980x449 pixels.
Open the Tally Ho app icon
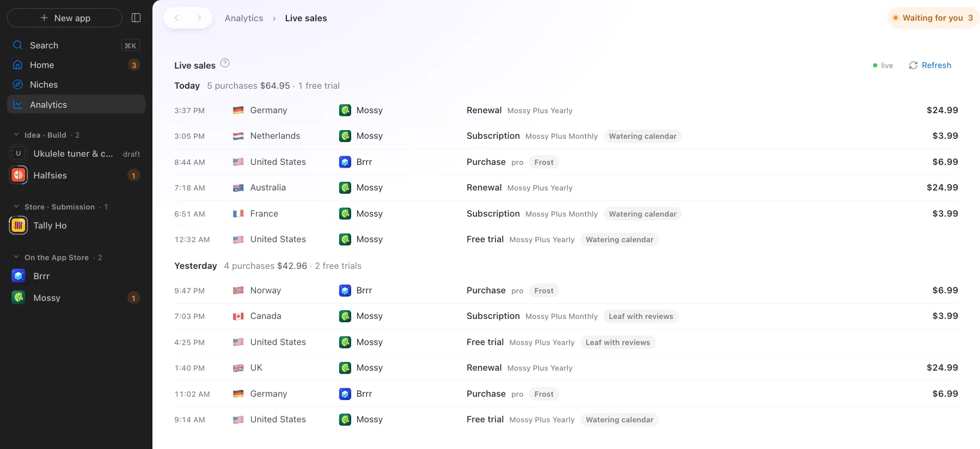click(19, 225)
